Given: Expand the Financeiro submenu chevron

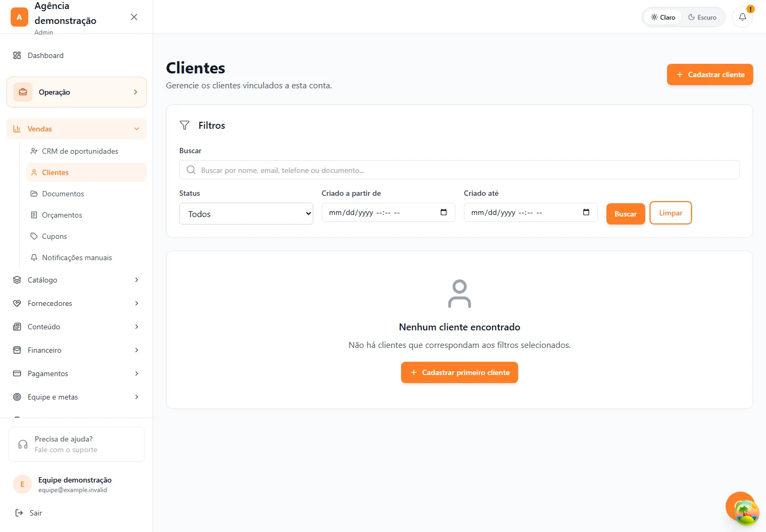Looking at the screenshot, I should pyautogui.click(x=137, y=350).
